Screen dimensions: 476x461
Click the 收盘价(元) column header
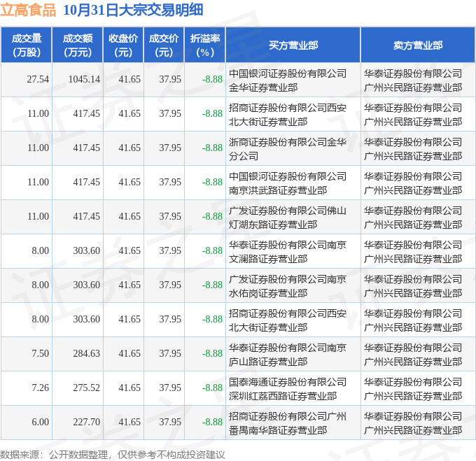pos(123,45)
